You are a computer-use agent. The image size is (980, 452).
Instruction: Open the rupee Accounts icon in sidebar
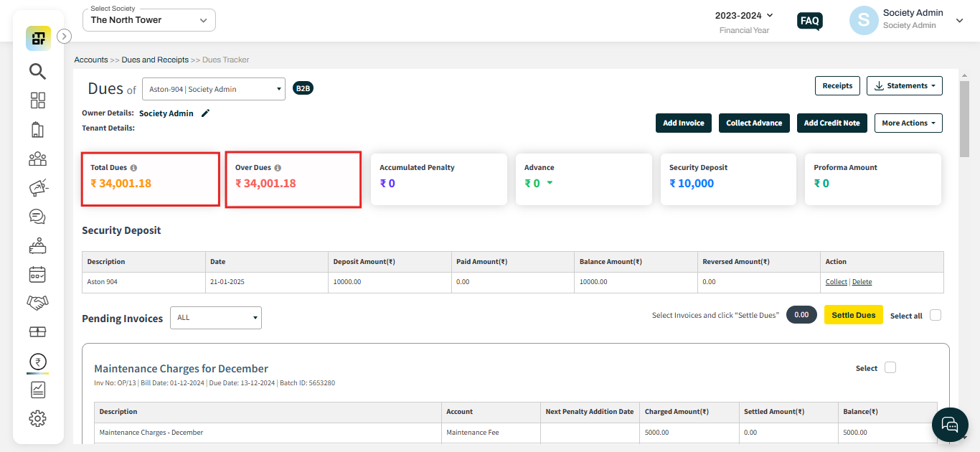coord(38,362)
